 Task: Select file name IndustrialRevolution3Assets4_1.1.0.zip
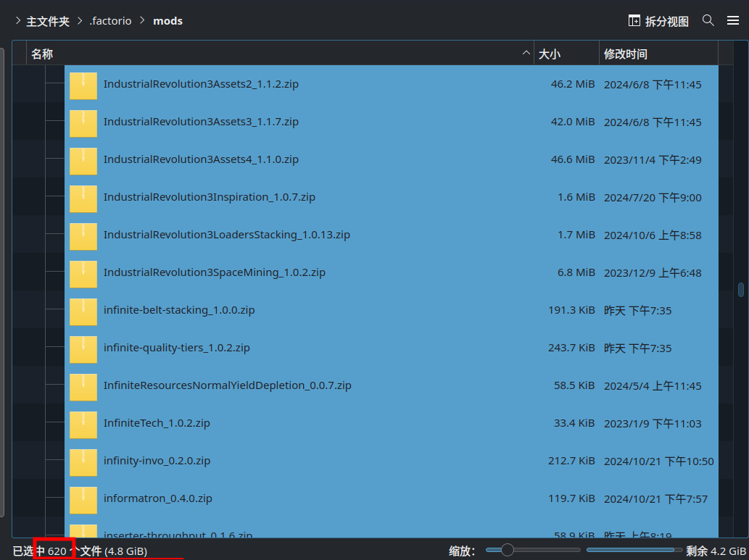click(x=201, y=159)
